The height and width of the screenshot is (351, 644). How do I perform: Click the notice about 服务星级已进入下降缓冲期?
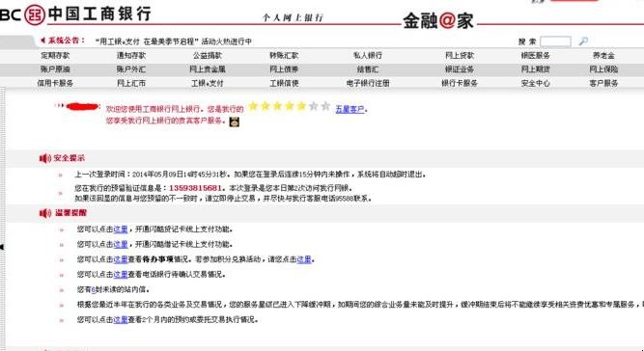(360, 305)
